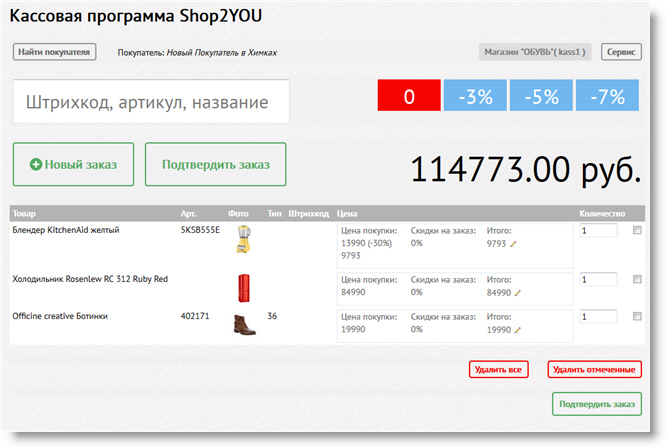
Task: Select the Rosenlew refrigerator row checkbox
Action: (x=638, y=280)
